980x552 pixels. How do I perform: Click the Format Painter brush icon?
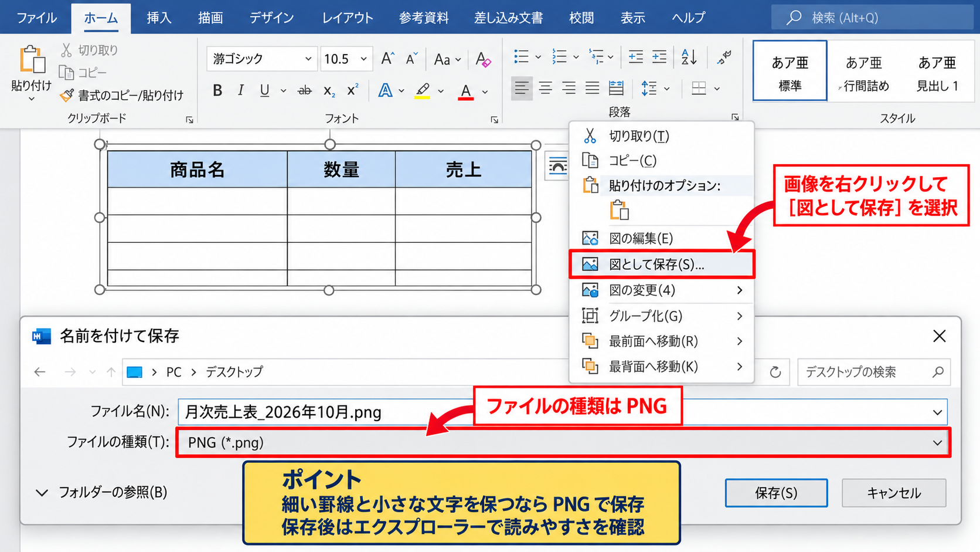(67, 95)
